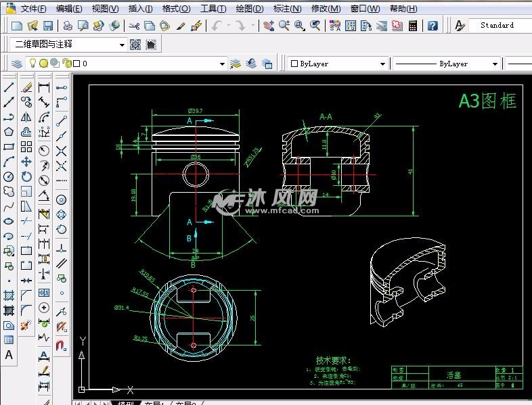This screenshot has width=532, height=405.
Task: Select the Line draw tool
Action: [x=9, y=87]
